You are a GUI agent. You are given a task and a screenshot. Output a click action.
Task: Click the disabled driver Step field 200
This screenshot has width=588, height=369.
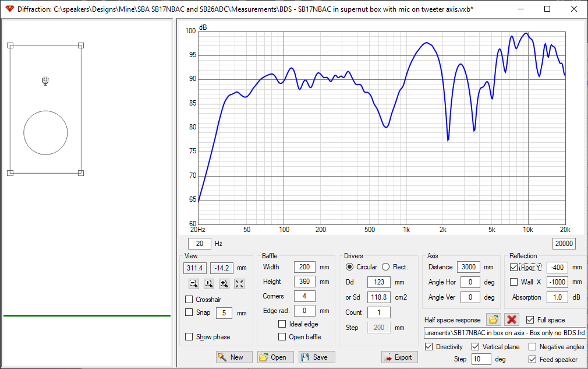(x=379, y=328)
